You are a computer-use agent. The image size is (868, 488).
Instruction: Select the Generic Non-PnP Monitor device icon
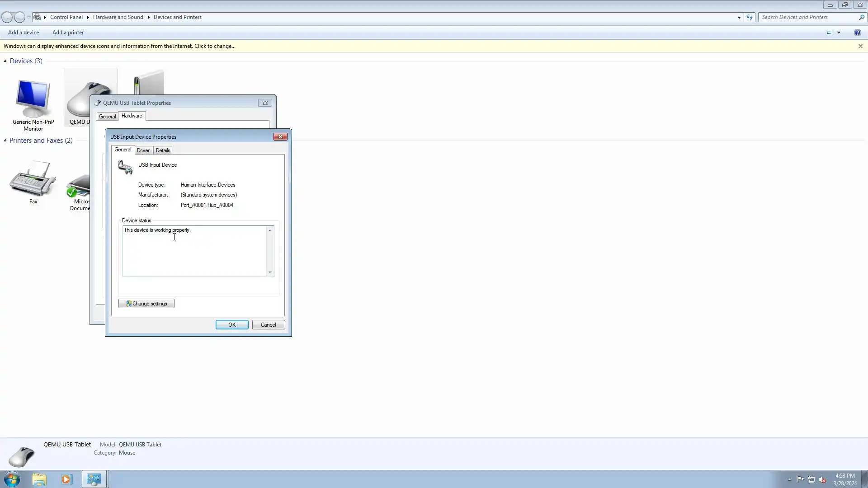tap(33, 99)
